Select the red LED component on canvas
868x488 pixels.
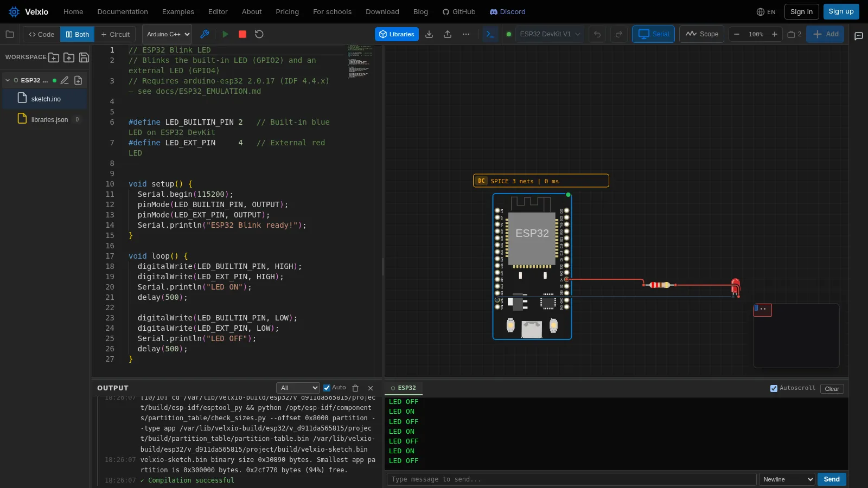coord(736,287)
